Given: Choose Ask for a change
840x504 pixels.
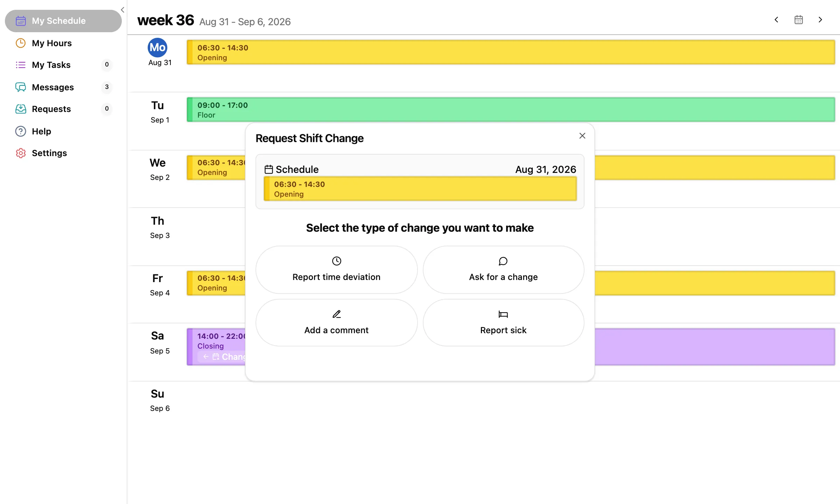Looking at the screenshot, I should pyautogui.click(x=503, y=269).
